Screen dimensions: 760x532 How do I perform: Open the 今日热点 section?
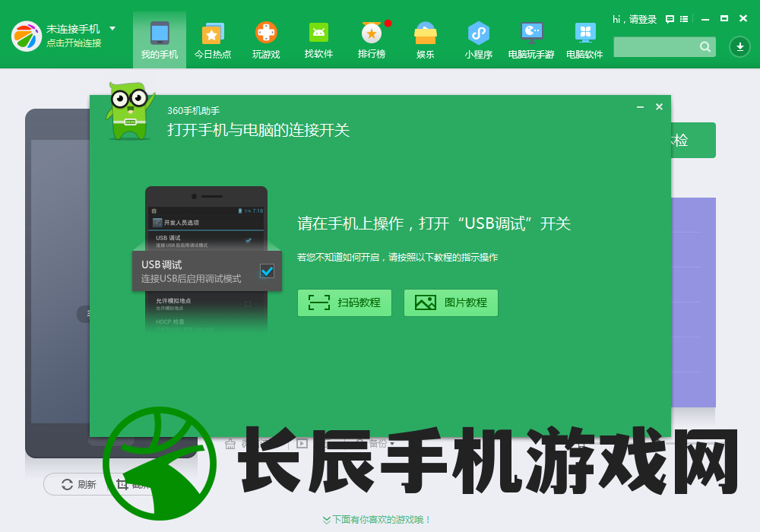212,40
